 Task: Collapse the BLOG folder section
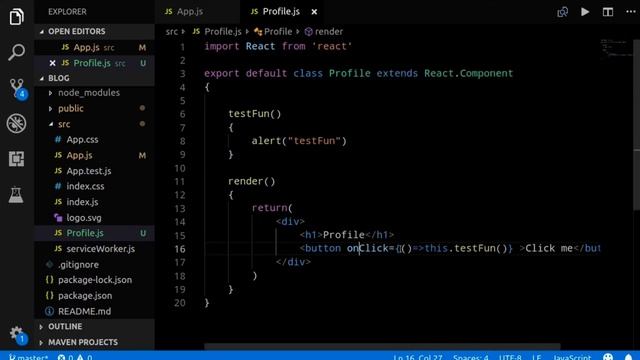94,78
